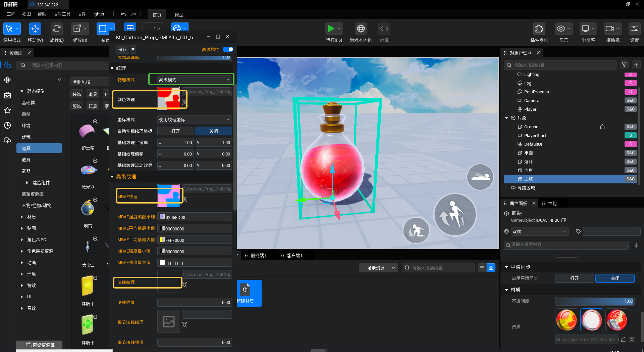Screen dimensions: 644x352
Task: Collapse the 平滑同步 section
Action: pyautogui.click(x=506, y=267)
